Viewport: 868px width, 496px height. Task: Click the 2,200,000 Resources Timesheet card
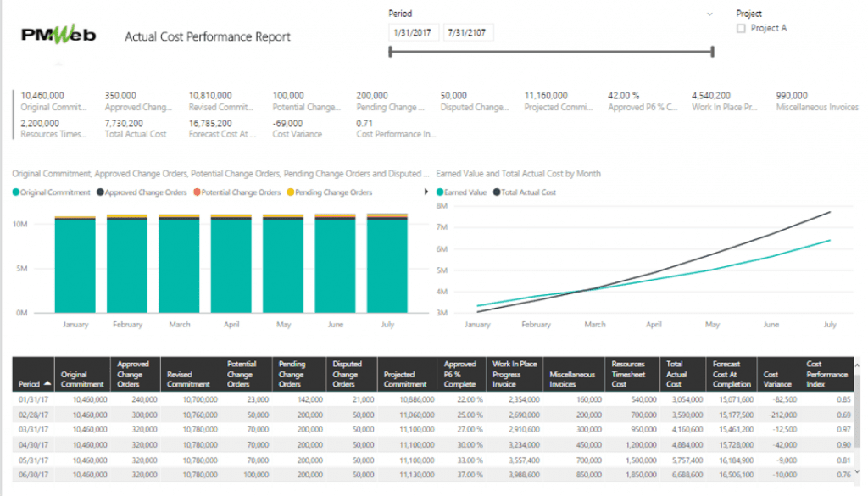coord(53,128)
